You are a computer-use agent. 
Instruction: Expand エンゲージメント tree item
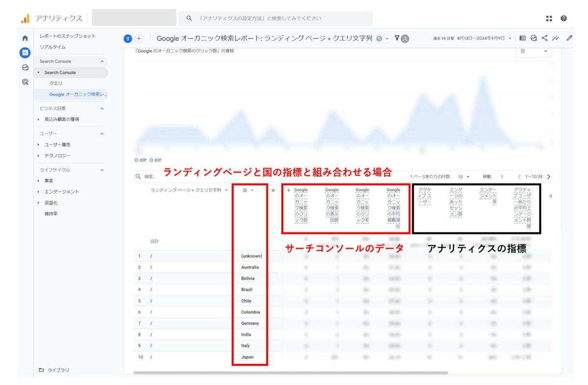(x=39, y=192)
